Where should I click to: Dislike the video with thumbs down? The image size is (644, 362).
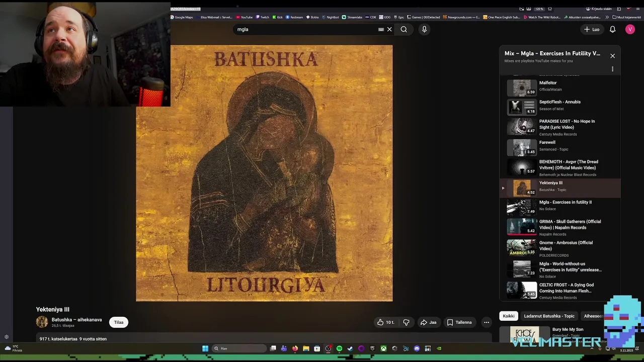(x=406, y=322)
